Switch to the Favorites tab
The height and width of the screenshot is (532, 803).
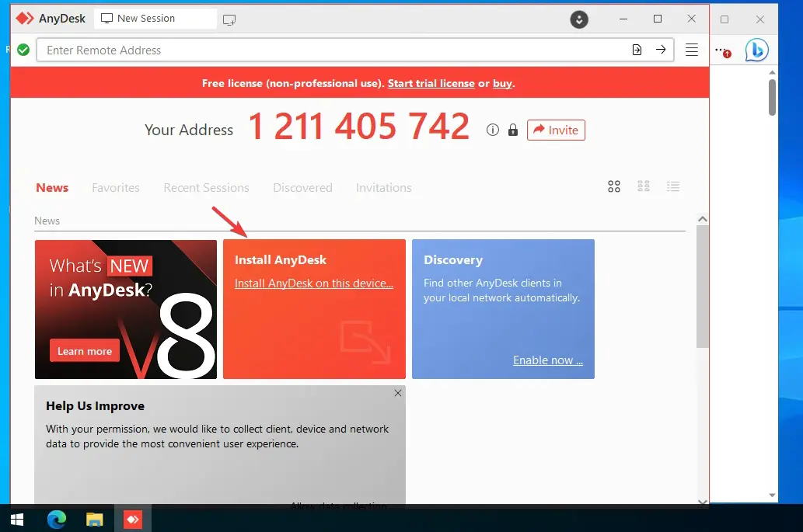click(116, 188)
